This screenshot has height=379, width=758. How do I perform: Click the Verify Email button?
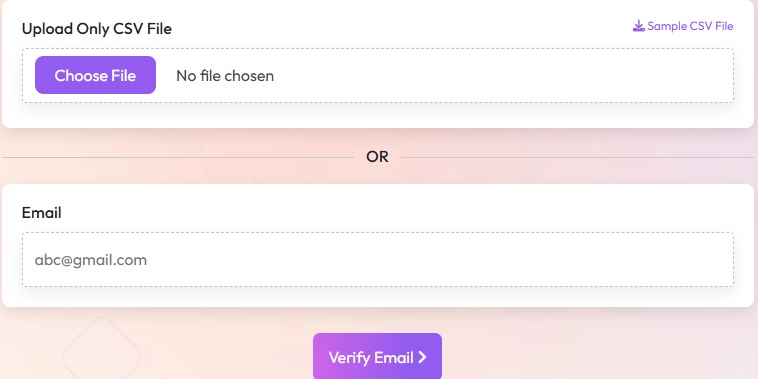tap(377, 357)
